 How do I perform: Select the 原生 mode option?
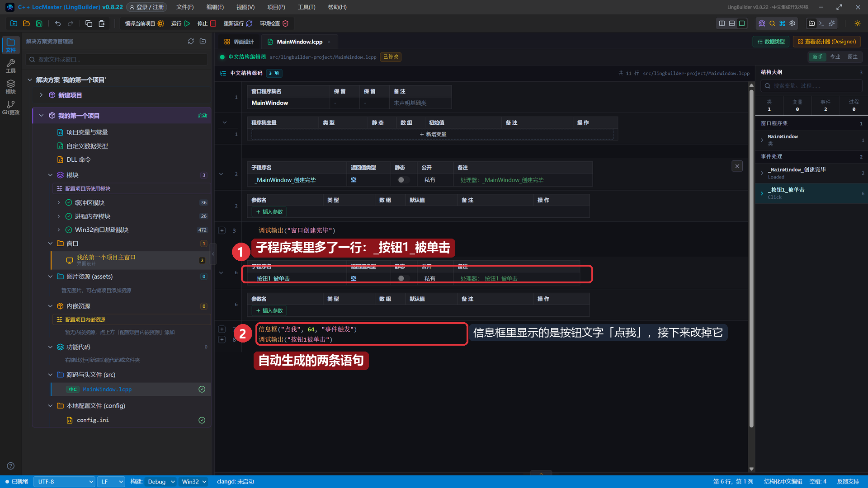pyautogui.click(x=853, y=57)
